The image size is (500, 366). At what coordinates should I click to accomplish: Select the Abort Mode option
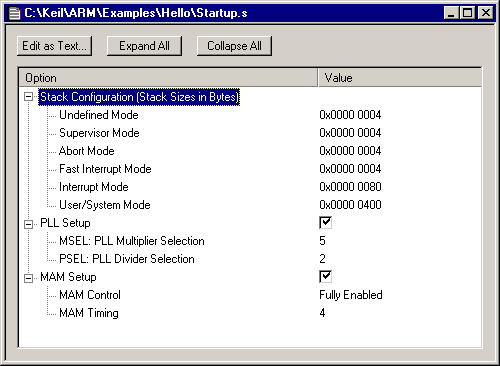(x=87, y=151)
